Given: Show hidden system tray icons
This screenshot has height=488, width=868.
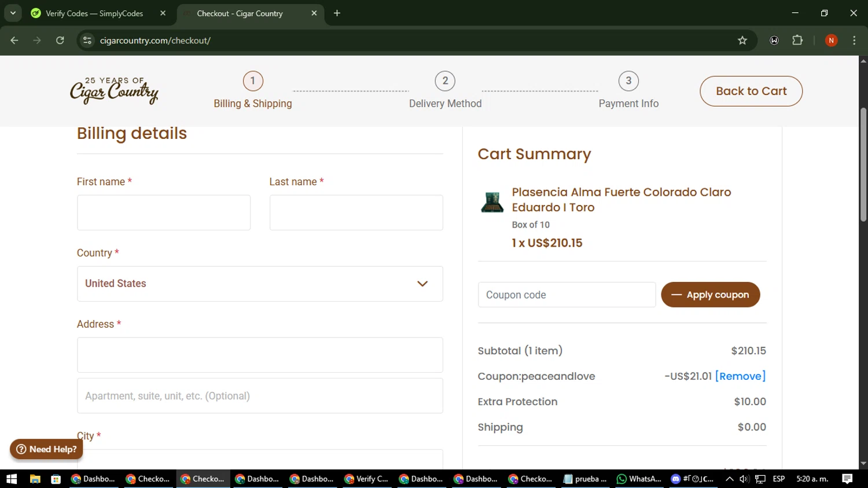Looking at the screenshot, I should pos(730,479).
